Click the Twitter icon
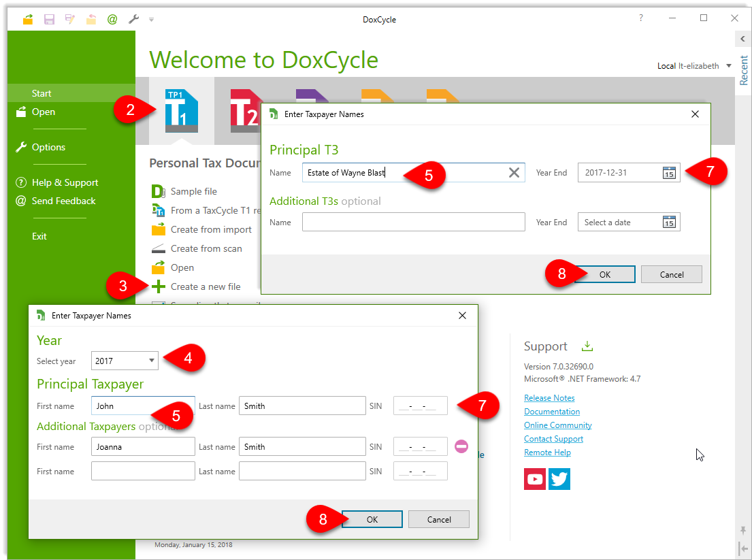 559,479
